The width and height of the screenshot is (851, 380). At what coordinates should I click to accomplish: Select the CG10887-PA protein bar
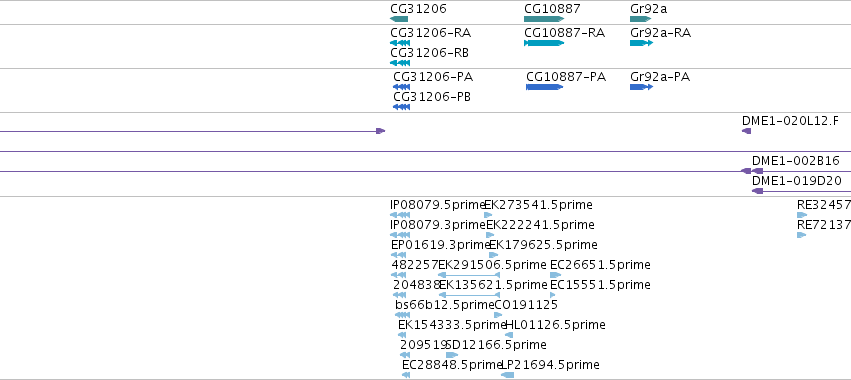coord(544,87)
